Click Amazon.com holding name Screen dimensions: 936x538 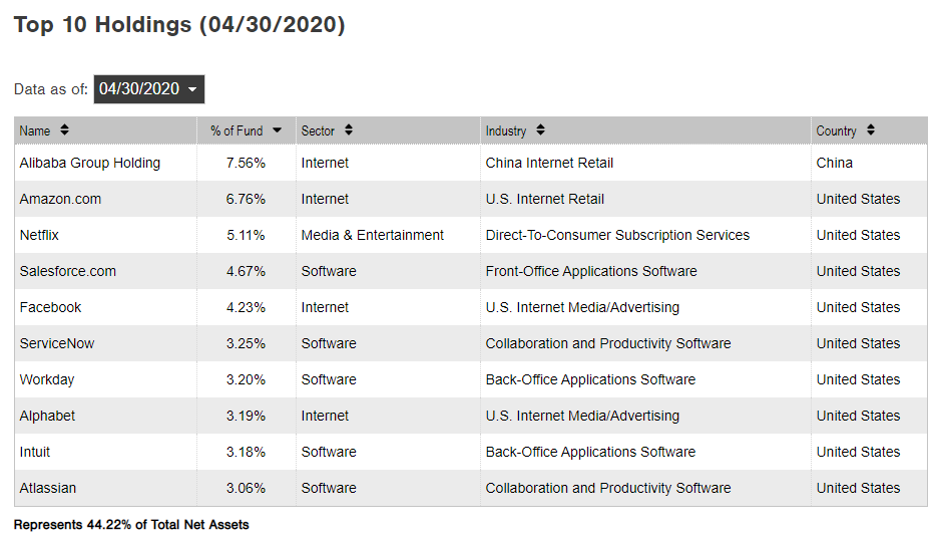click(x=60, y=199)
